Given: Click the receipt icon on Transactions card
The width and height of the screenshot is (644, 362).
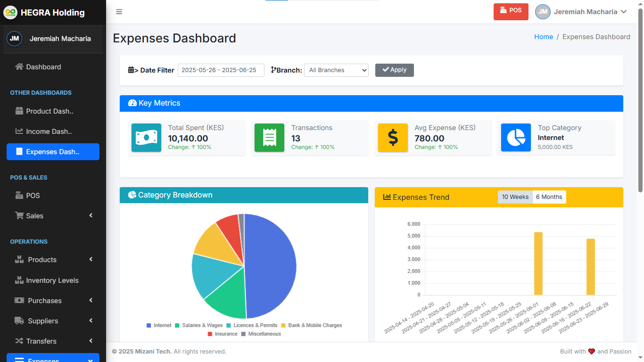Looking at the screenshot, I should pos(269,138).
